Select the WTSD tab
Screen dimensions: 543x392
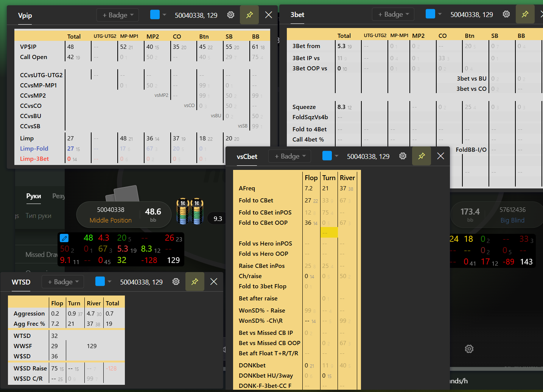click(21, 282)
